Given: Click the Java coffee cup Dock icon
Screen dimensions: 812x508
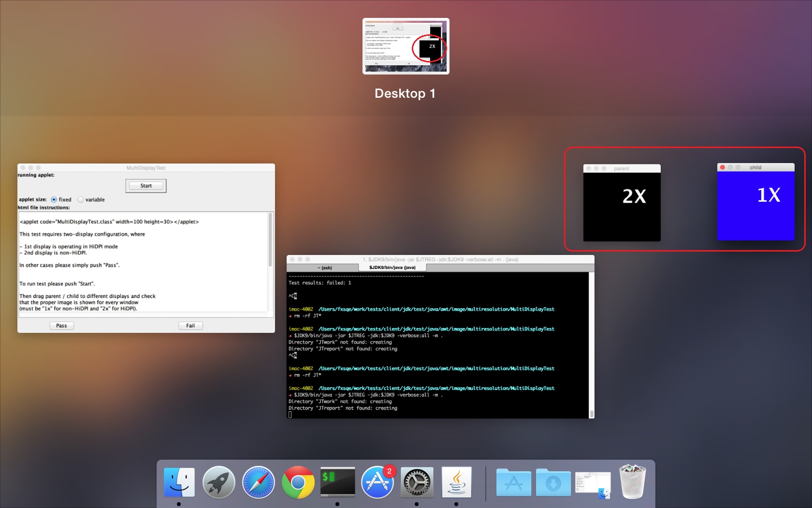Looking at the screenshot, I should 456,482.
